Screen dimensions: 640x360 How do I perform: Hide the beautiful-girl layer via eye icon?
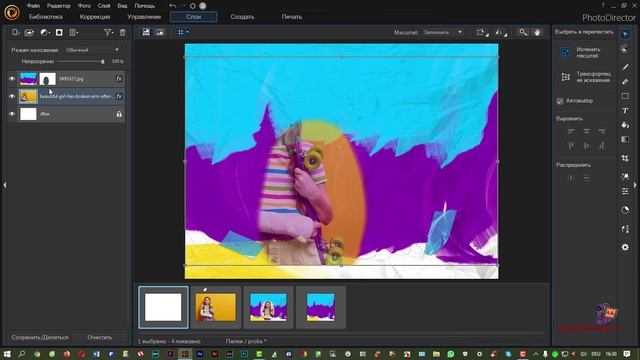(x=12, y=96)
